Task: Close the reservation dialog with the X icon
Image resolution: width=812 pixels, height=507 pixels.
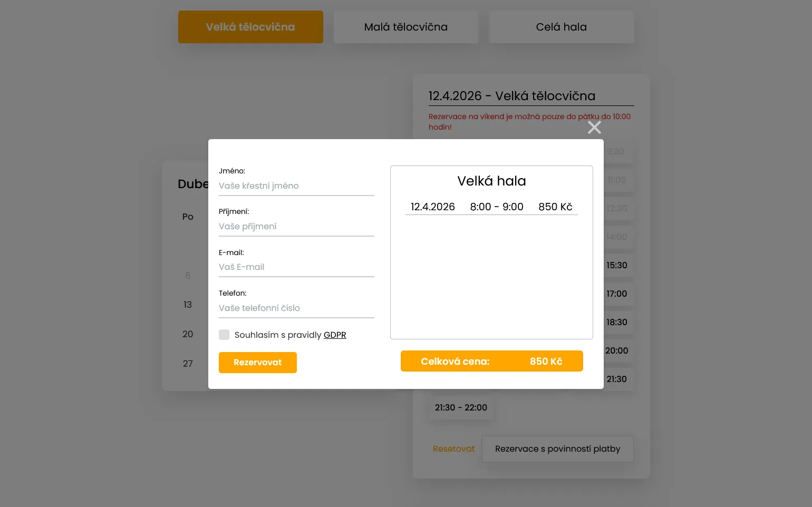Action: (x=594, y=128)
